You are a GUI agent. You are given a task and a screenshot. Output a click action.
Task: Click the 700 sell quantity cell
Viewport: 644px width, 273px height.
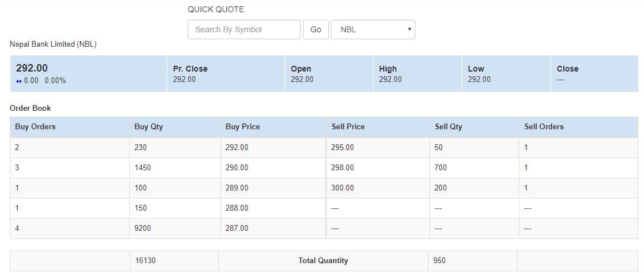click(474, 167)
